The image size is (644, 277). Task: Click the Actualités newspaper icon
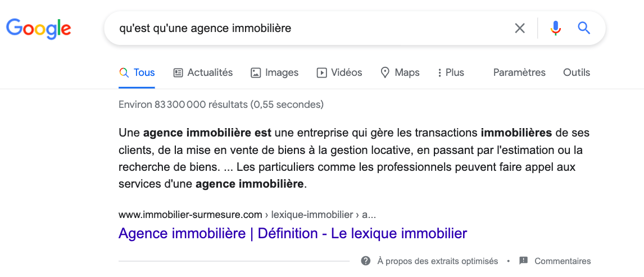coord(178,72)
